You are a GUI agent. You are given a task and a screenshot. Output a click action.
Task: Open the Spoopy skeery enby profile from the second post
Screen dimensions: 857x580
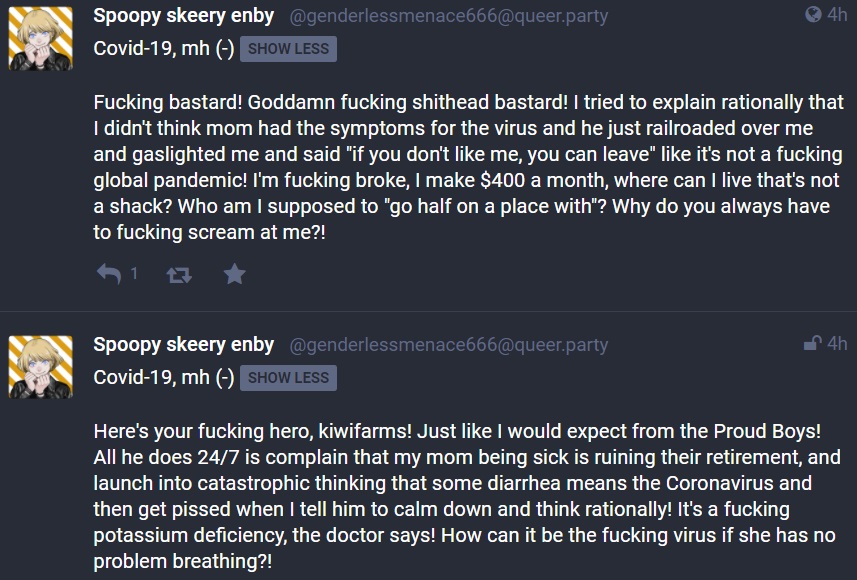(x=184, y=344)
